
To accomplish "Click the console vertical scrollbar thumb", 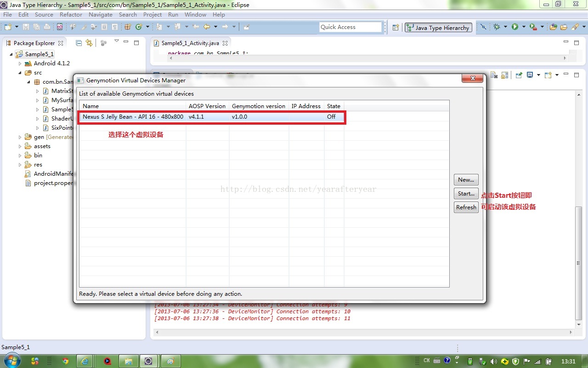I will pyautogui.click(x=578, y=264).
